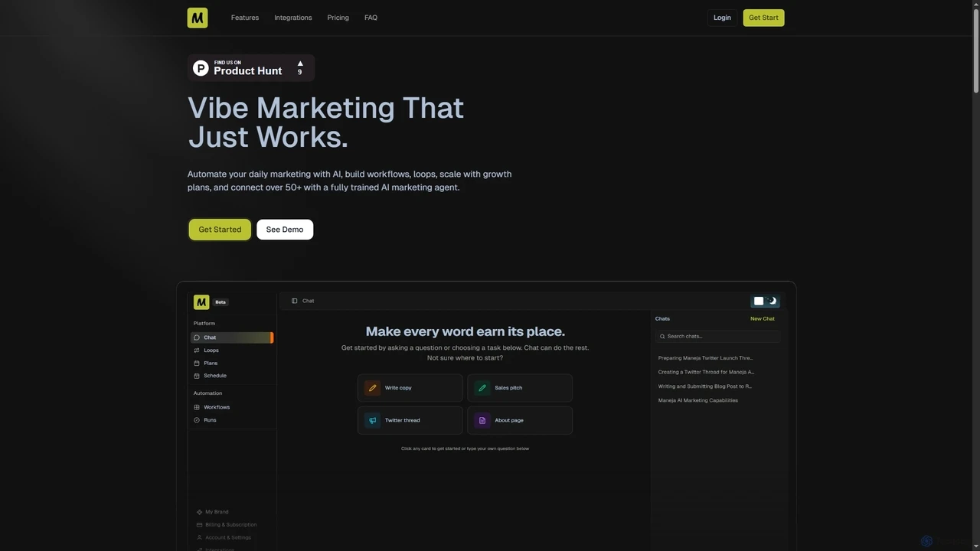
Task: Choose the Sales pitch task card
Action: coord(520,388)
